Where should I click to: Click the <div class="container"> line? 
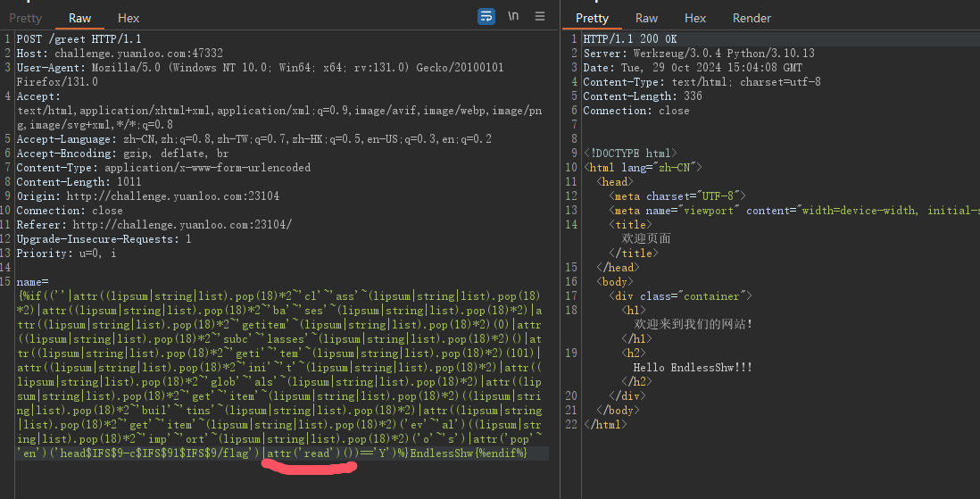point(680,296)
